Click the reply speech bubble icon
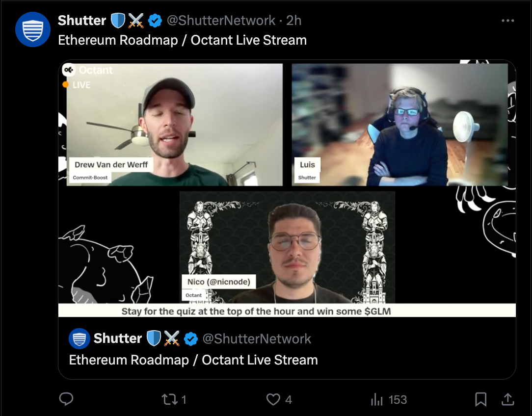The height and width of the screenshot is (416, 532). click(66, 399)
